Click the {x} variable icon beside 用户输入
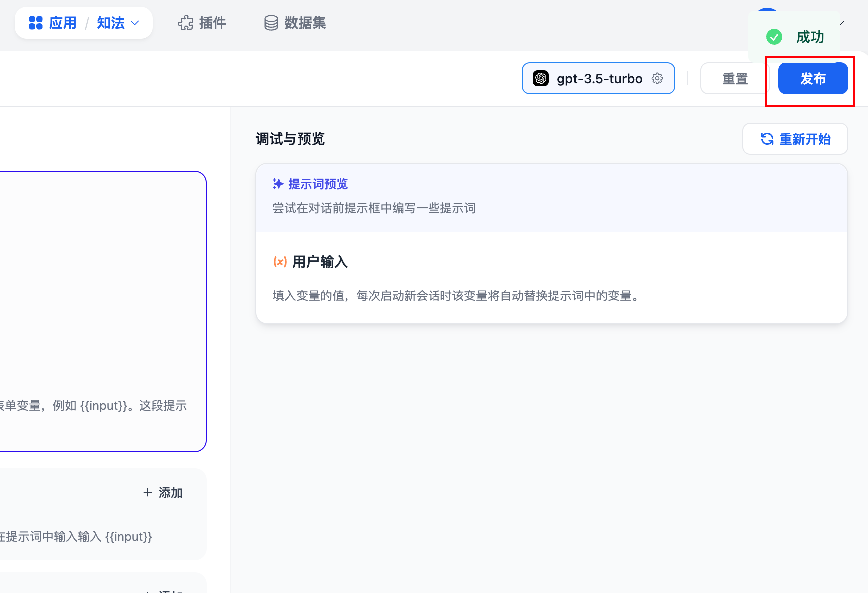 click(x=280, y=262)
